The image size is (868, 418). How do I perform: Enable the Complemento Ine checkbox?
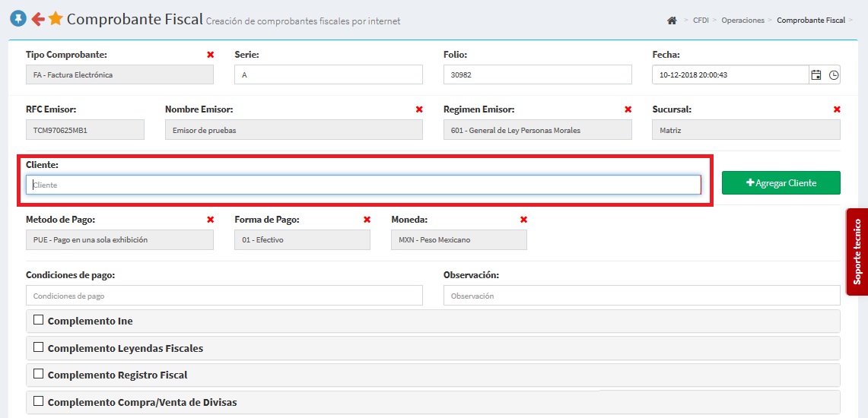38,320
